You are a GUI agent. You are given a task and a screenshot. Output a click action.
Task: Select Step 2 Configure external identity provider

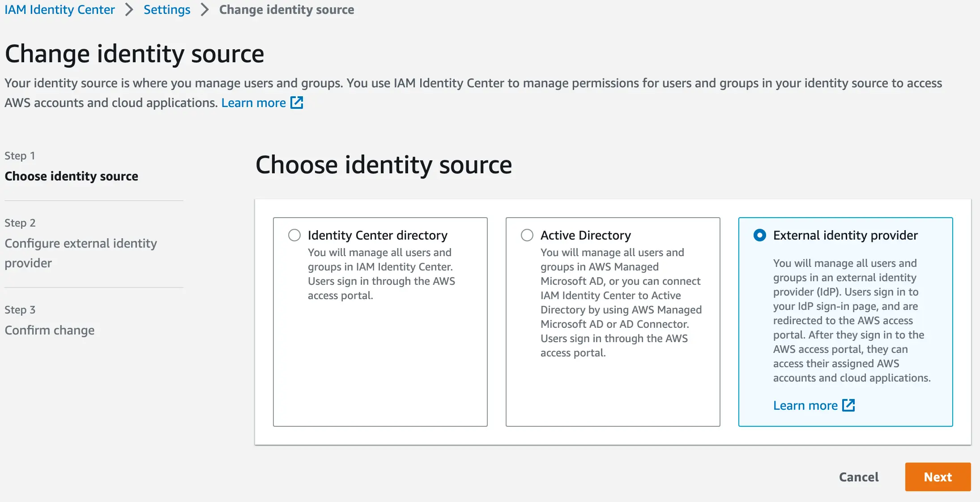click(x=81, y=253)
